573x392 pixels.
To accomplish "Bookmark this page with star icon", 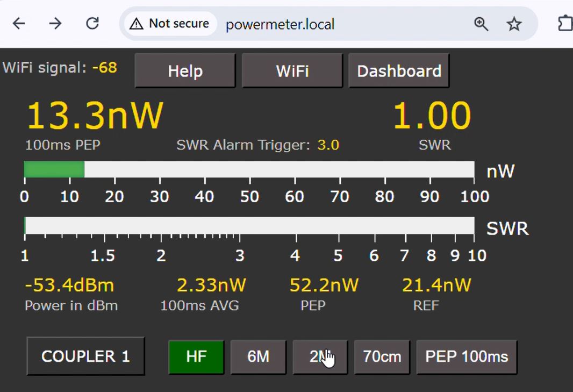I will tap(514, 24).
